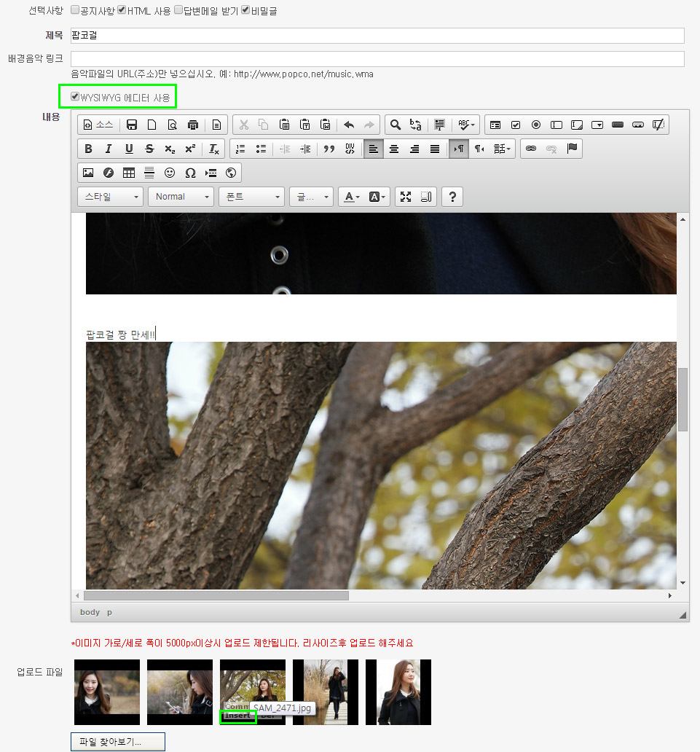Image resolution: width=700 pixels, height=752 pixels.
Task: Click the 파일 찾아보기 browse button
Action: 118,742
